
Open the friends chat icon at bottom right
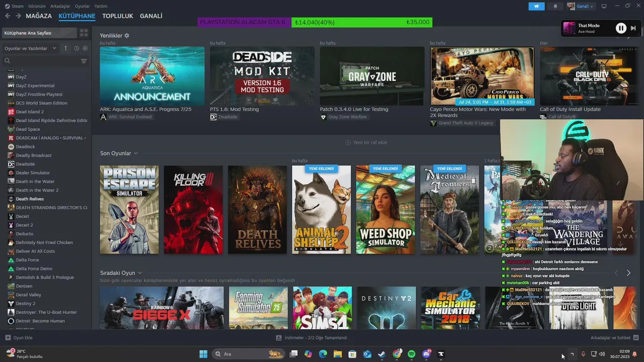[x=636, y=338]
